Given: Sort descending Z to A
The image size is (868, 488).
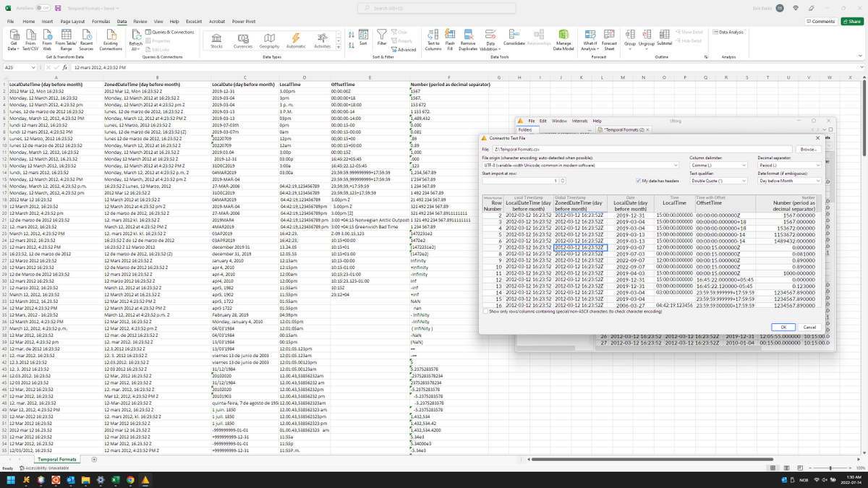Looking at the screenshot, I should [351, 46].
